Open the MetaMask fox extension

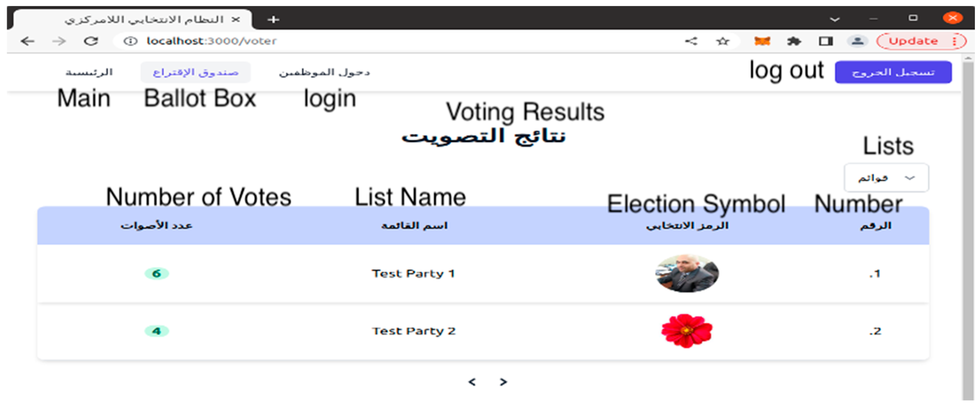[x=762, y=41]
